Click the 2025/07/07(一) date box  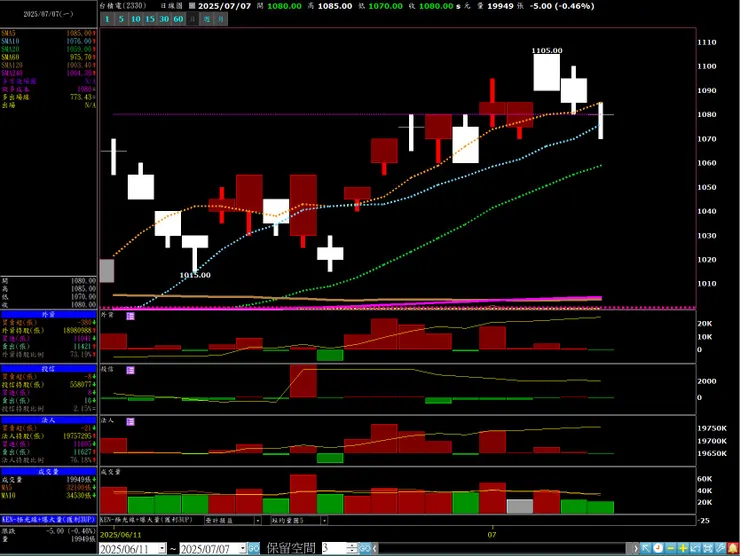(x=49, y=14)
